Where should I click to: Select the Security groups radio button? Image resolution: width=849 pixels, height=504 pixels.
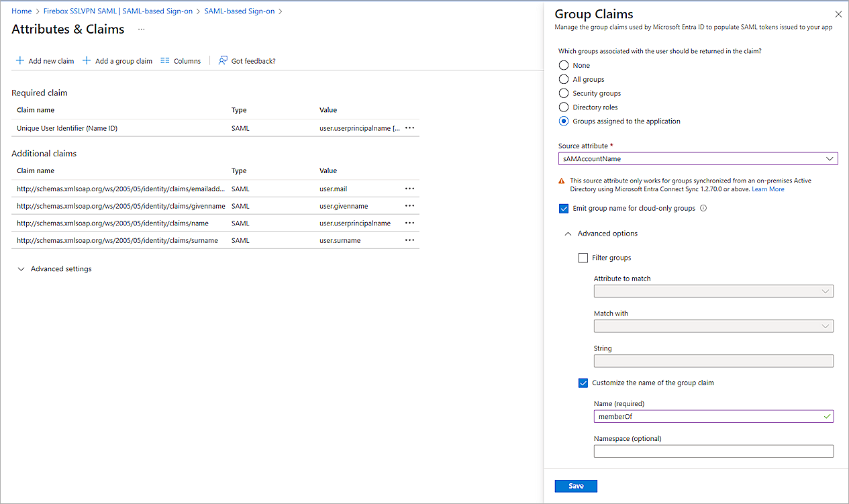tap(564, 93)
